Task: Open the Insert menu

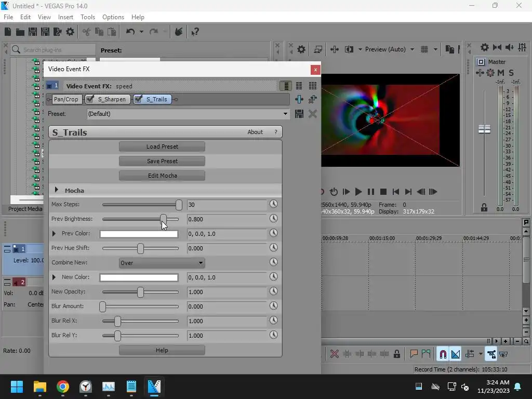Action: [65, 17]
